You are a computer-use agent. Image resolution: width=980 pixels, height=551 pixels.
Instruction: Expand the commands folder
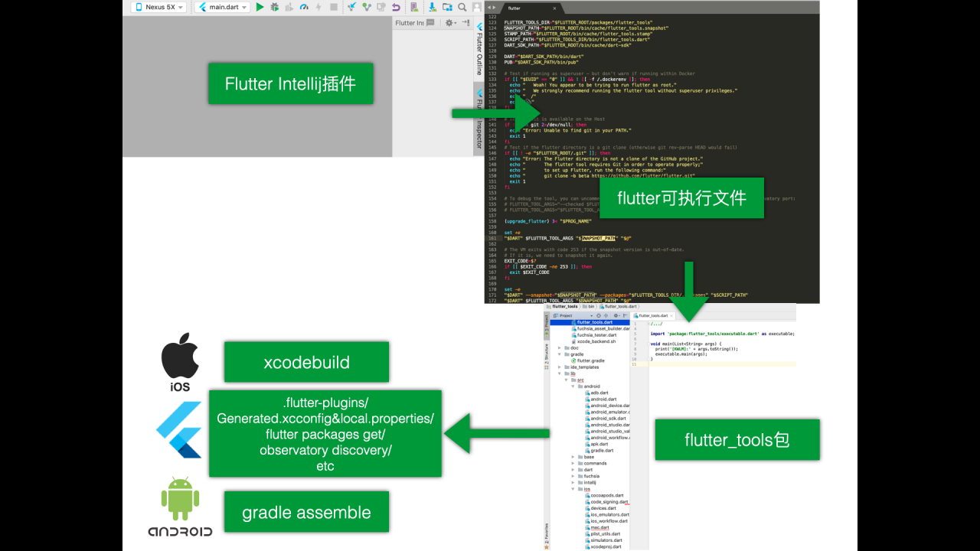(x=572, y=463)
